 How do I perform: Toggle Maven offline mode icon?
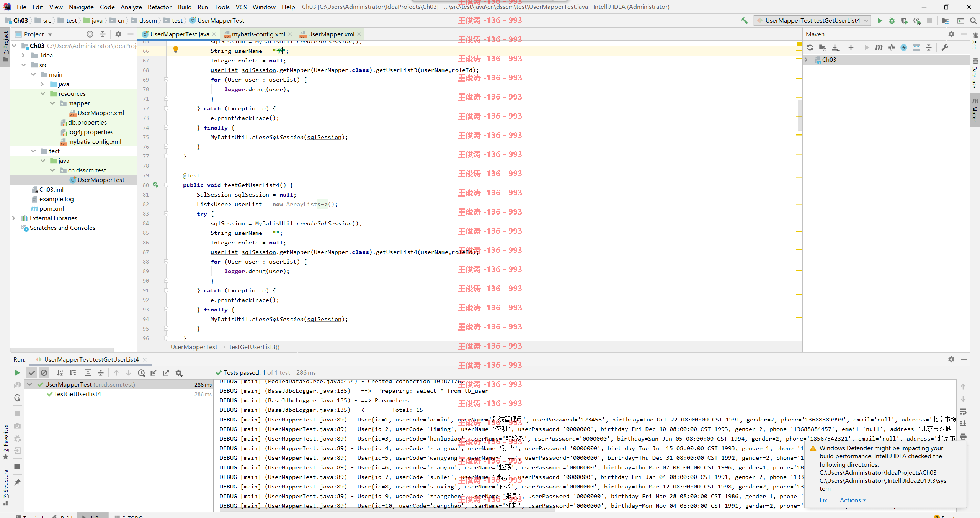click(x=892, y=48)
